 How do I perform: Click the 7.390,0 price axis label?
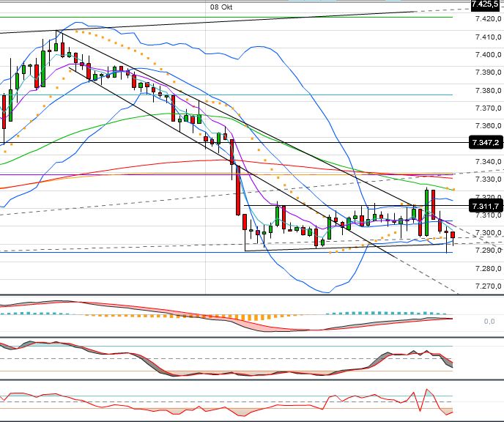click(x=488, y=72)
